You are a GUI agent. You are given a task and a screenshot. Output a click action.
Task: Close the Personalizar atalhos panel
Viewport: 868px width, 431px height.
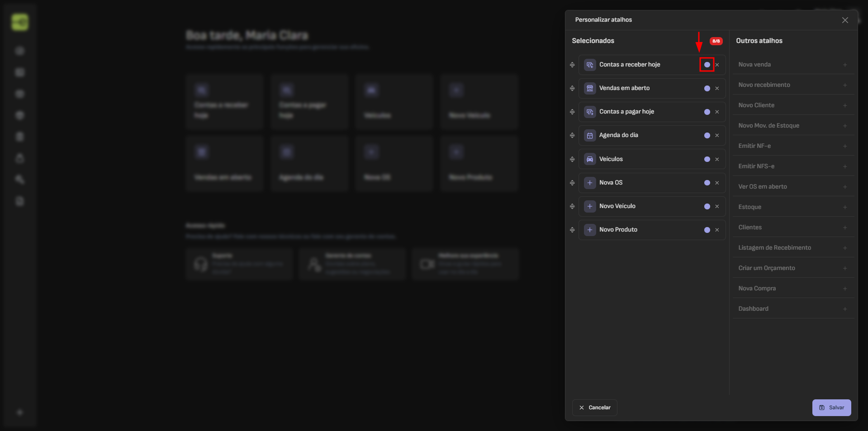[x=844, y=20]
